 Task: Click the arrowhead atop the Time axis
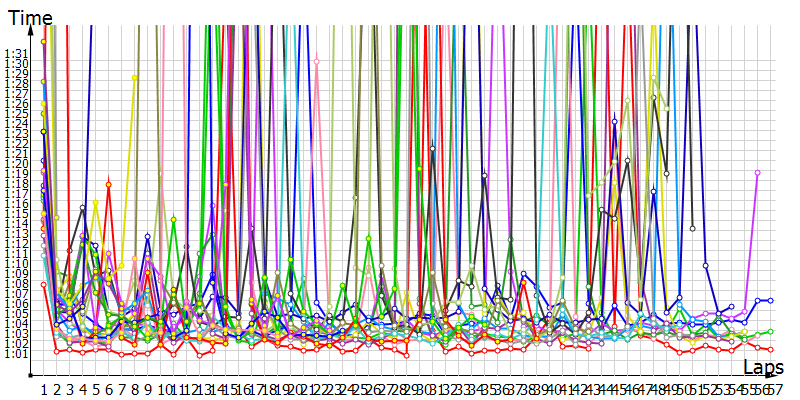32,28
